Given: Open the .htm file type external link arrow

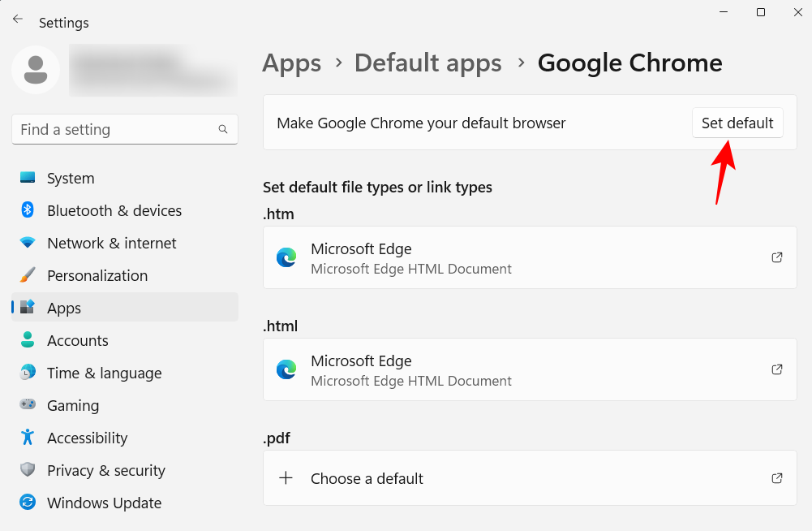Looking at the screenshot, I should pyautogui.click(x=776, y=257).
